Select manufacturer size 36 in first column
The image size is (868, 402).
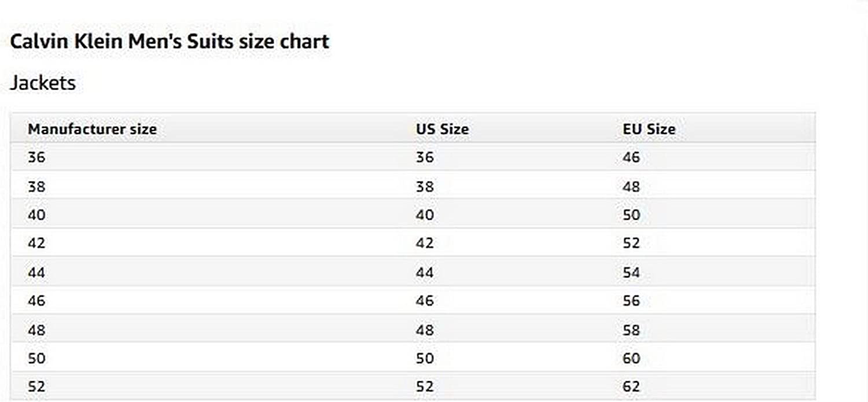(x=36, y=157)
